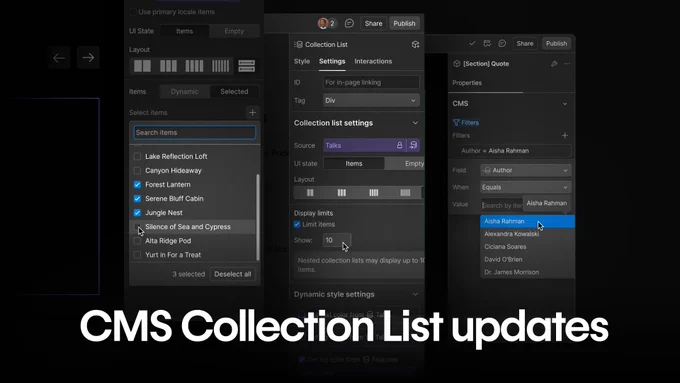680x383 pixels.
Task: Choose three-column layout in Collection List settings
Action: [x=342, y=193]
